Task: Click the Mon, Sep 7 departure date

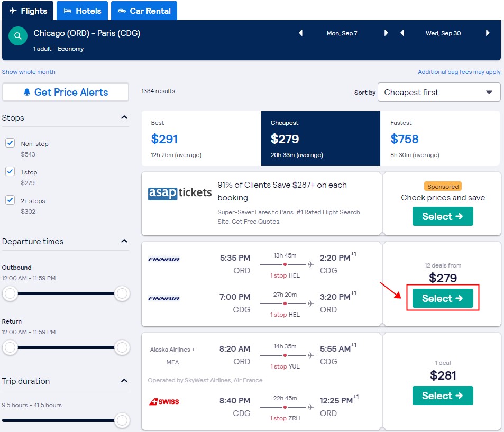Action: pyautogui.click(x=342, y=33)
